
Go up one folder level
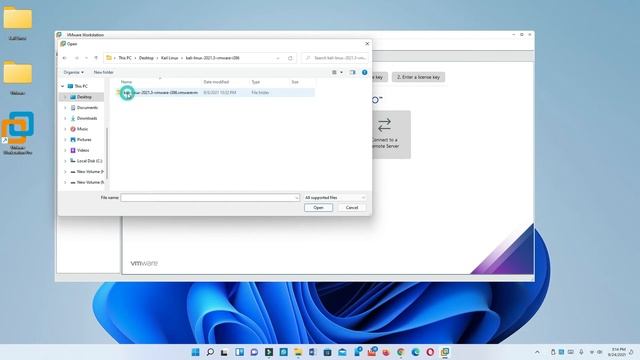96,58
